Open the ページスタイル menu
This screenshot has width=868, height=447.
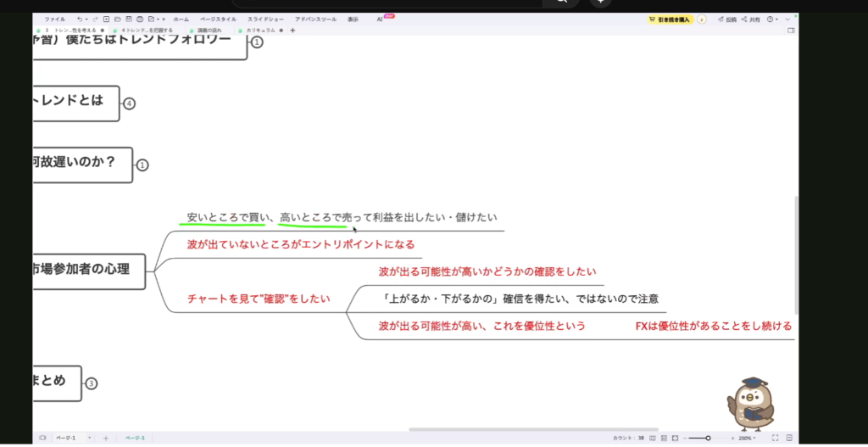[x=218, y=19]
